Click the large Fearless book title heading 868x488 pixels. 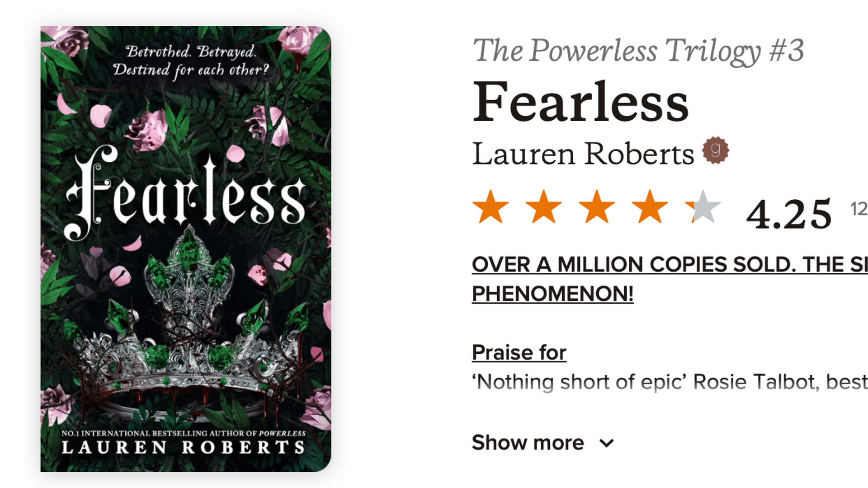point(580,102)
